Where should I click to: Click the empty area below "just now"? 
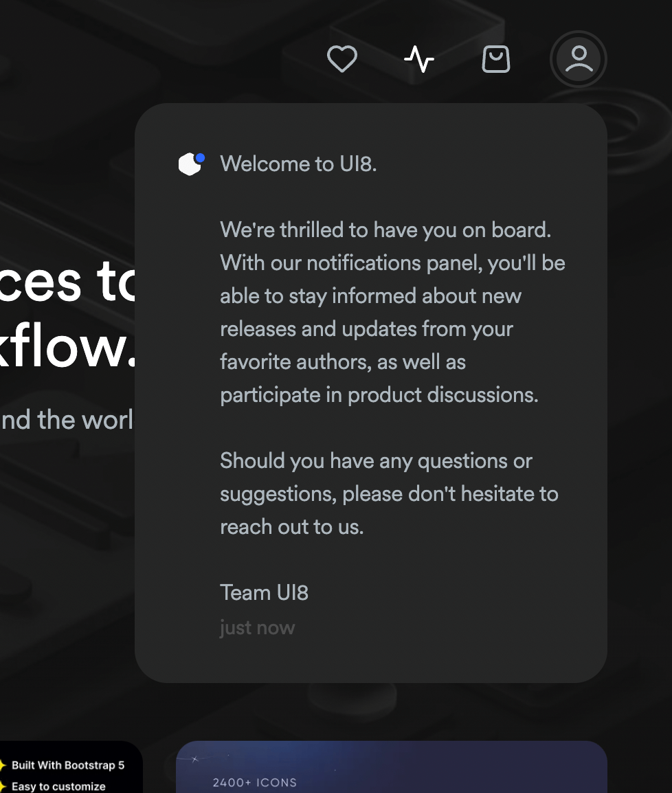[371, 660]
